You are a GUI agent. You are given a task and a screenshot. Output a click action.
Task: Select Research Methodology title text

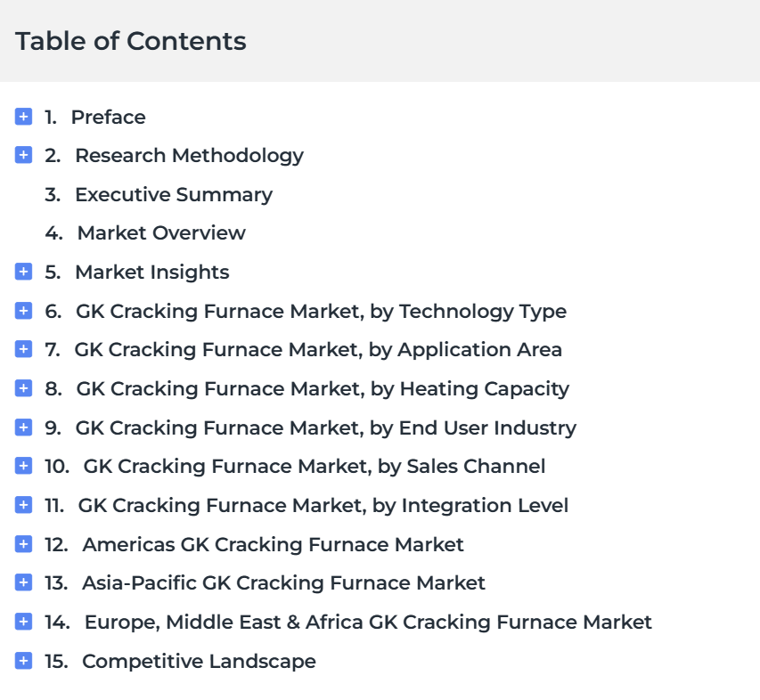[189, 156]
